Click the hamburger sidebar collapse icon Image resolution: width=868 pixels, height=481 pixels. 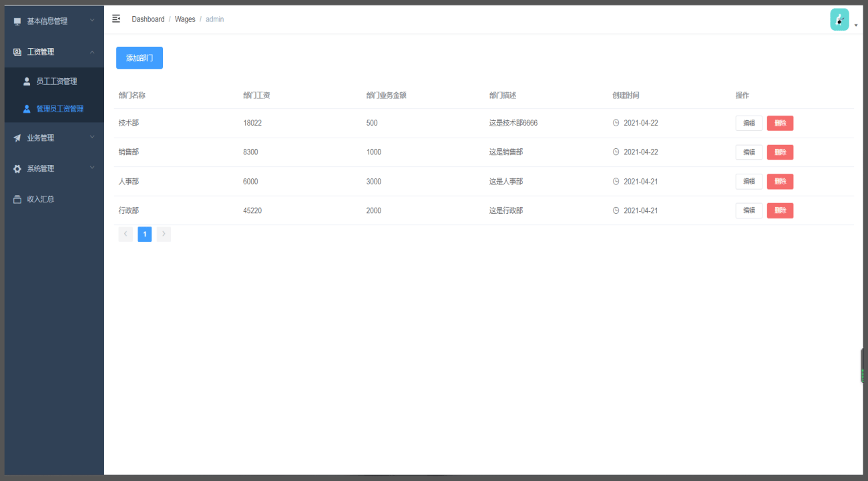point(116,19)
